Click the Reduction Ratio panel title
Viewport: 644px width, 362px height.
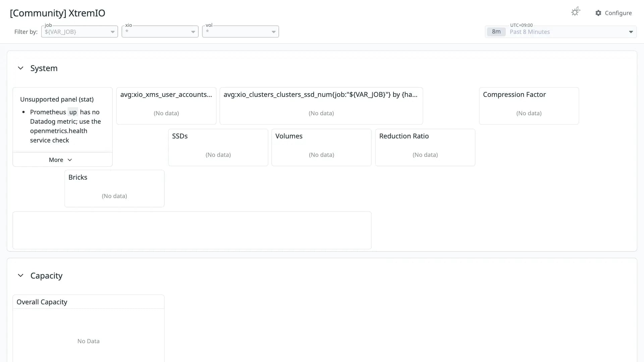[x=404, y=136]
